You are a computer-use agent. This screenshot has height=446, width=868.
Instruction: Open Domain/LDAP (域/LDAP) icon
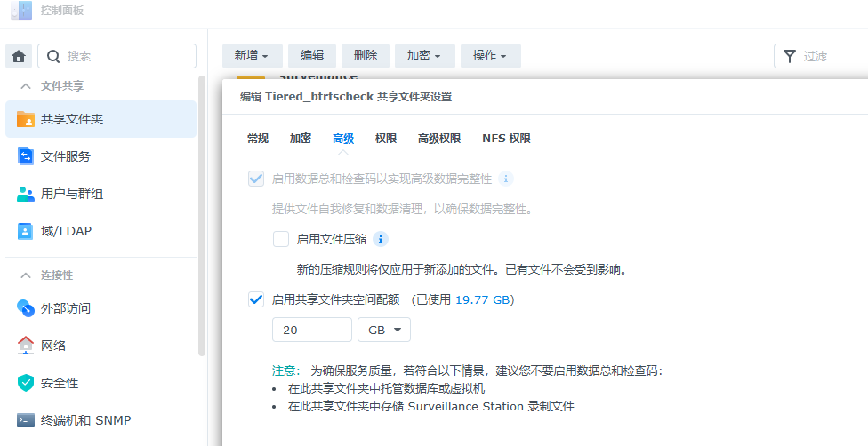tap(26, 231)
